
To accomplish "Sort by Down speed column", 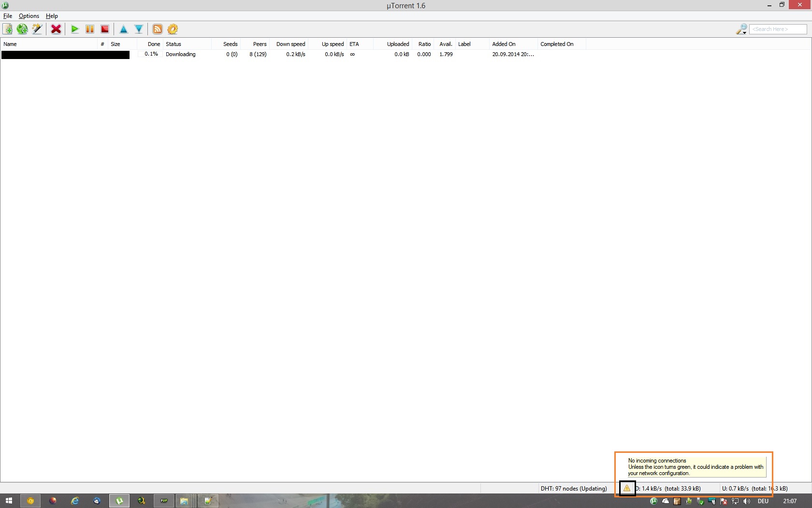I will pos(289,44).
